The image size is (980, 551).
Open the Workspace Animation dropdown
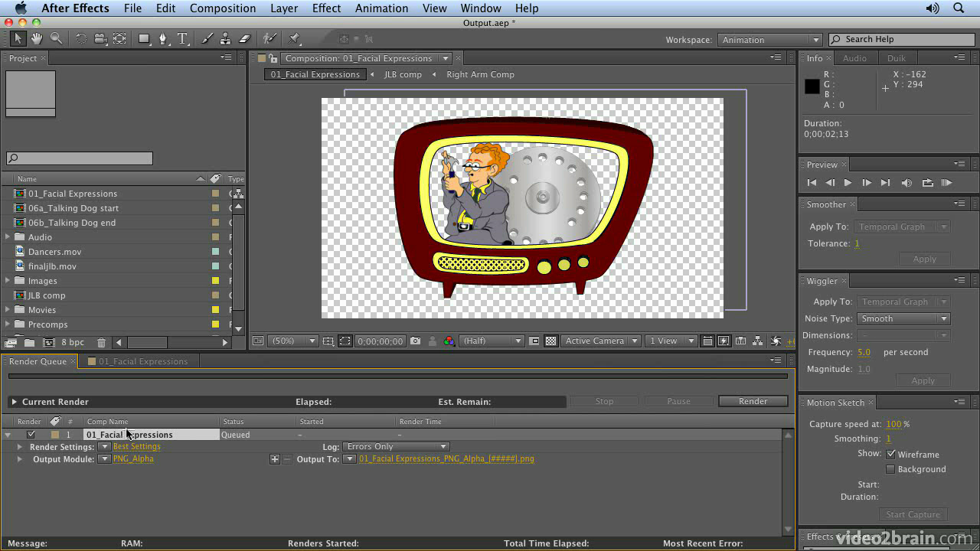pyautogui.click(x=769, y=40)
